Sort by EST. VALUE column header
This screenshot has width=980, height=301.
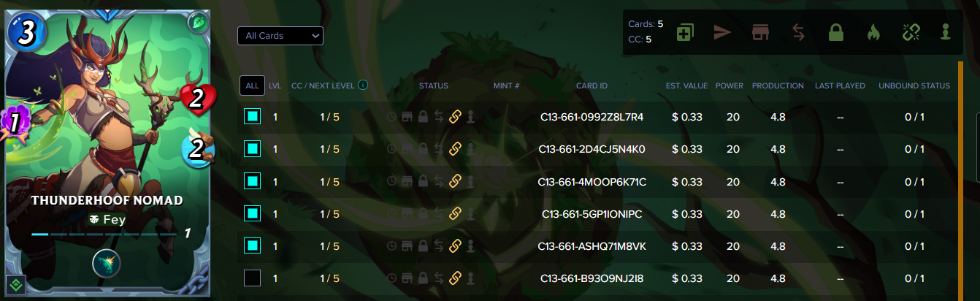point(686,85)
